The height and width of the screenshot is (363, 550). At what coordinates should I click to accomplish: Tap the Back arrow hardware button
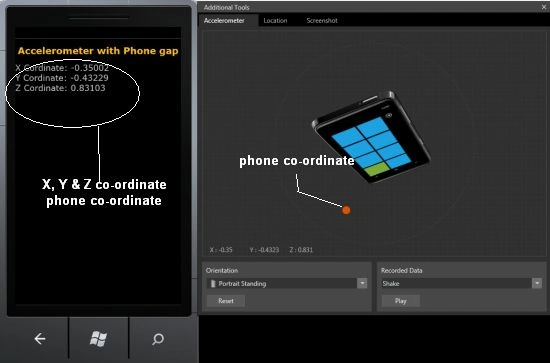click(x=40, y=338)
